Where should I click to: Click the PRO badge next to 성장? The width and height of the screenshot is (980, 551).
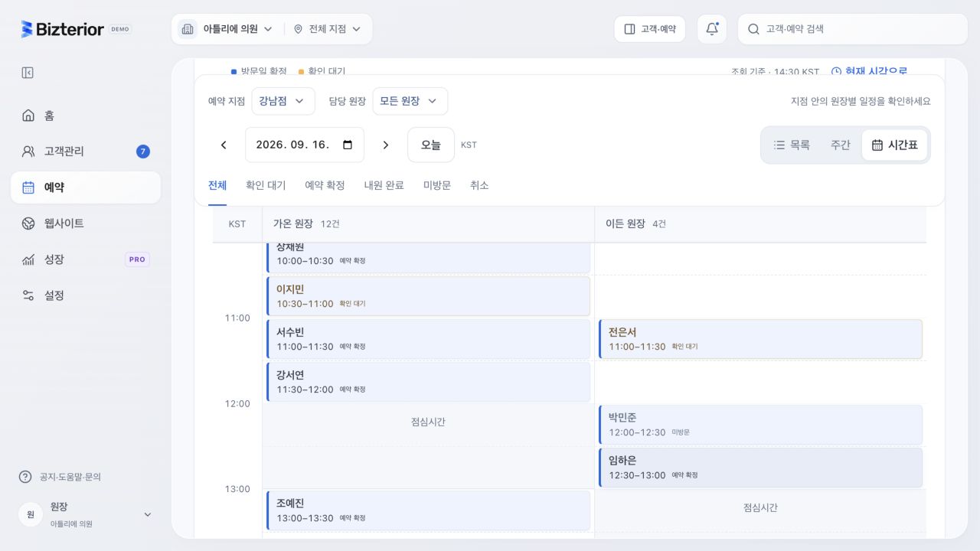(137, 259)
